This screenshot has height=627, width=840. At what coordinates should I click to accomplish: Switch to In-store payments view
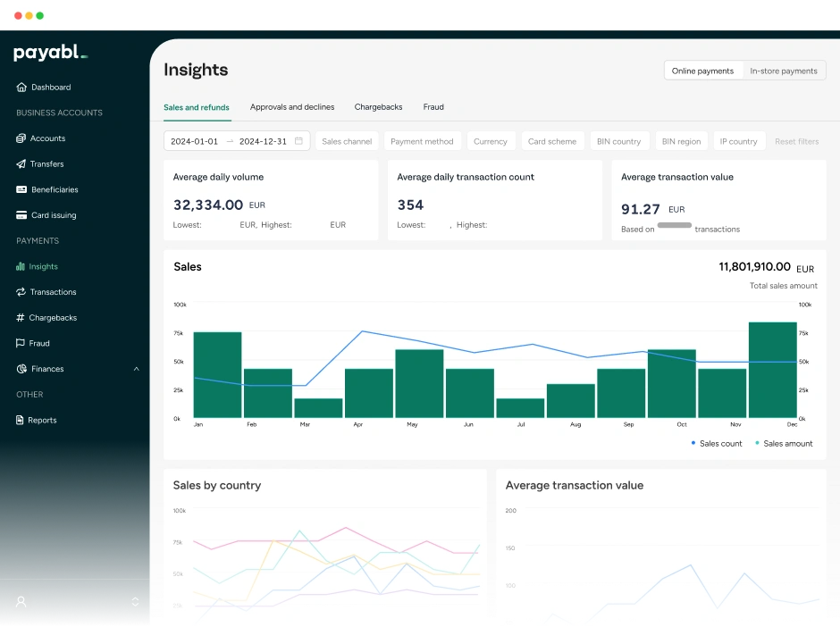click(x=785, y=70)
